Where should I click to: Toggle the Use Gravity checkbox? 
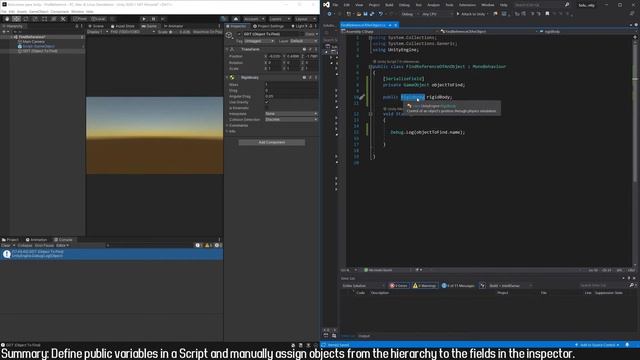pyautogui.click(x=267, y=102)
